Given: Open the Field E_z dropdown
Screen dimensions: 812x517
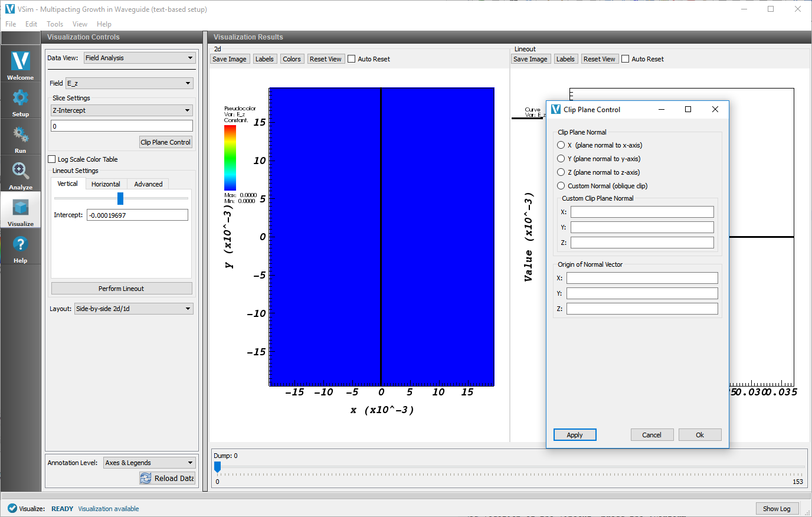Looking at the screenshot, I should (129, 83).
